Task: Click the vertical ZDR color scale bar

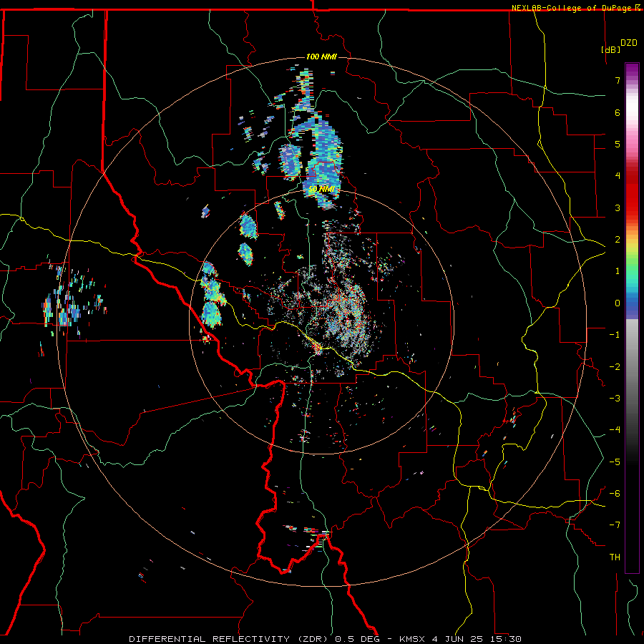Action: point(632,318)
